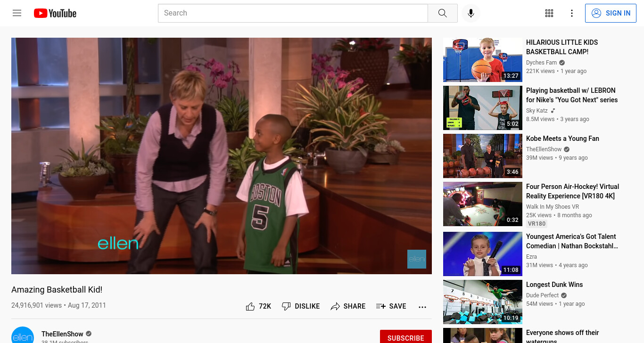The width and height of the screenshot is (644, 343).
Task: Click the 13:27 duration badge
Action: (x=511, y=76)
